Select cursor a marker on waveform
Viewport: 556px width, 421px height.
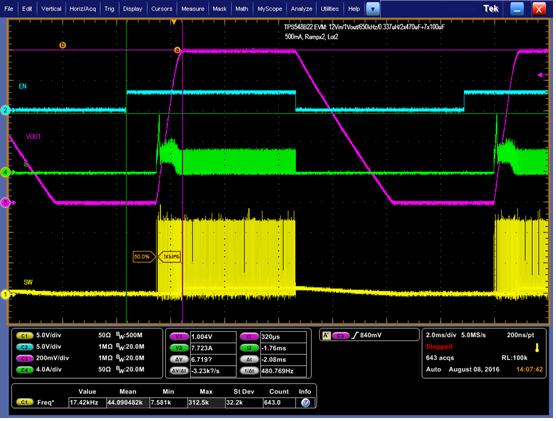coord(177,50)
